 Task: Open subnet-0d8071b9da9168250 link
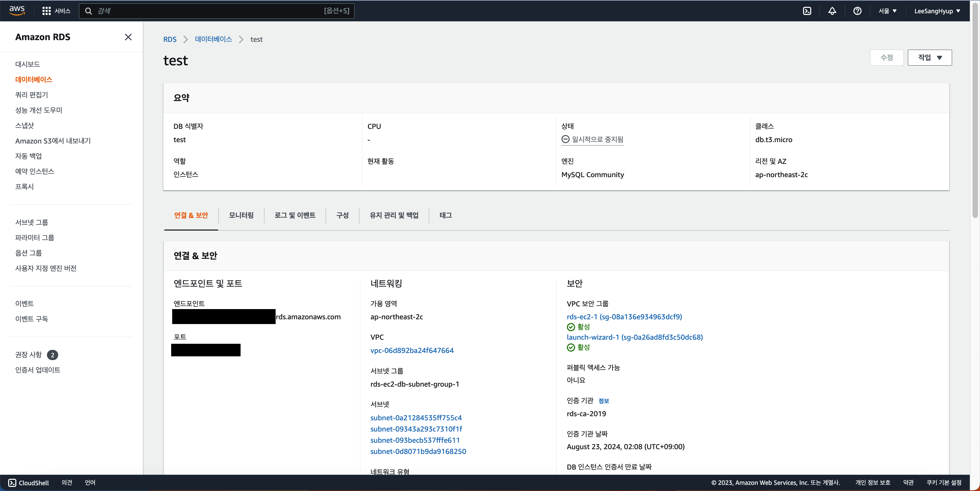(418, 452)
